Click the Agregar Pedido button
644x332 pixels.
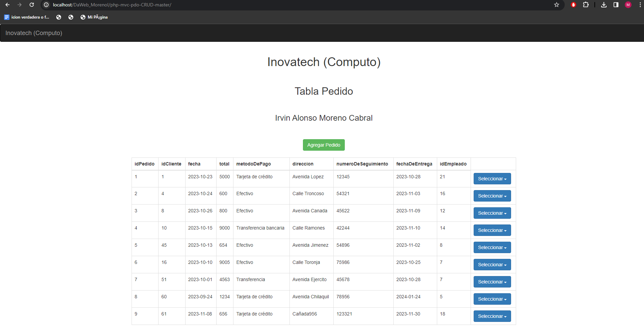click(x=324, y=145)
